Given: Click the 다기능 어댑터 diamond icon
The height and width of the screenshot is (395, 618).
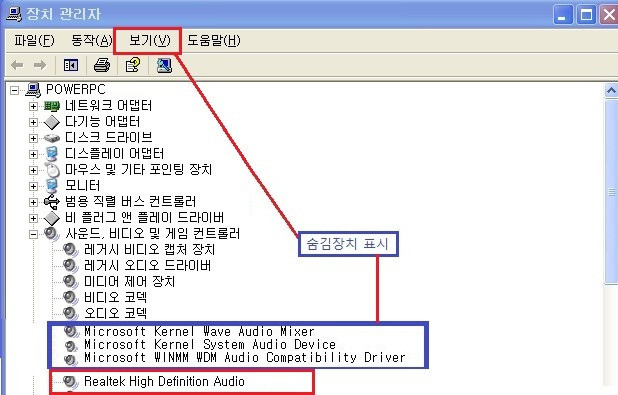Looking at the screenshot, I should coord(52,122).
